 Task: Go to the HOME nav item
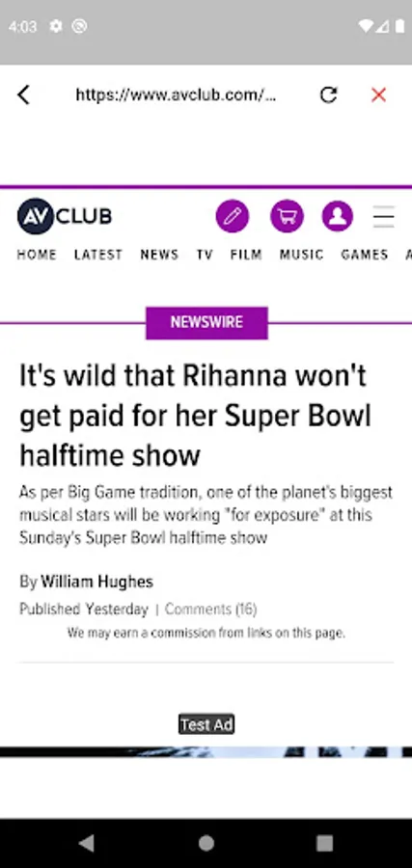coord(37,255)
